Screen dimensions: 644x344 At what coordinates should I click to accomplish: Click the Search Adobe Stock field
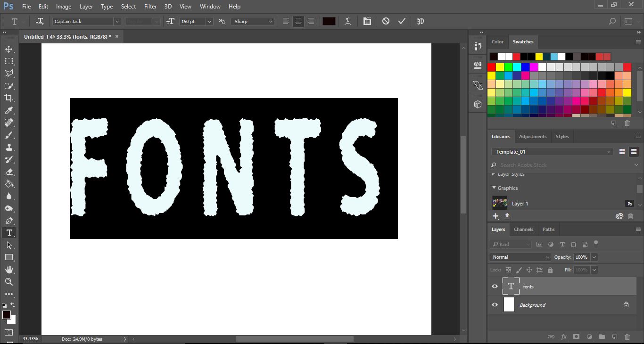point(565,165)
